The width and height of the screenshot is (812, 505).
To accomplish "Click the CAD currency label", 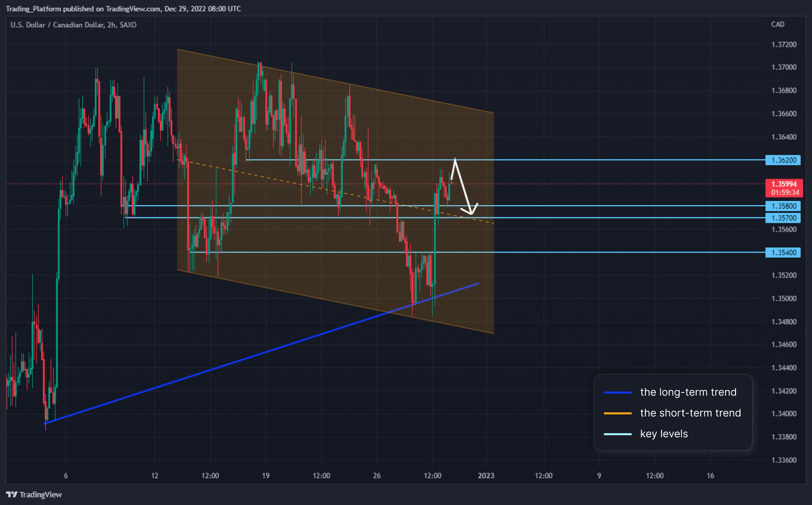I will pos(778,24).
